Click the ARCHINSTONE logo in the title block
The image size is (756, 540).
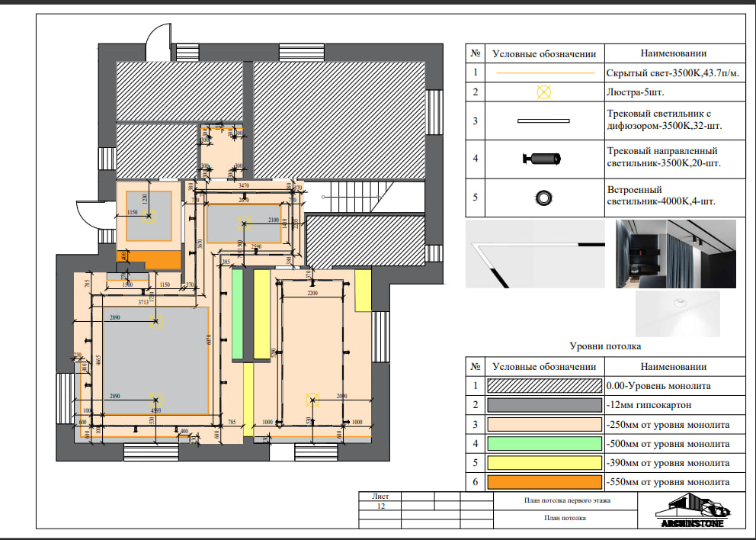click(x=692, y=510)
